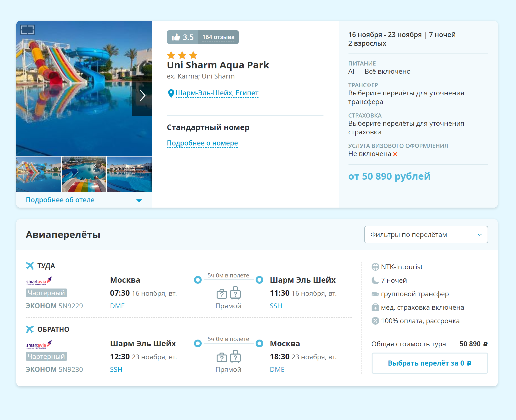Open DME departure airport link outbound
This screenshot has height=420, width=516.
[x=117, y=306]
